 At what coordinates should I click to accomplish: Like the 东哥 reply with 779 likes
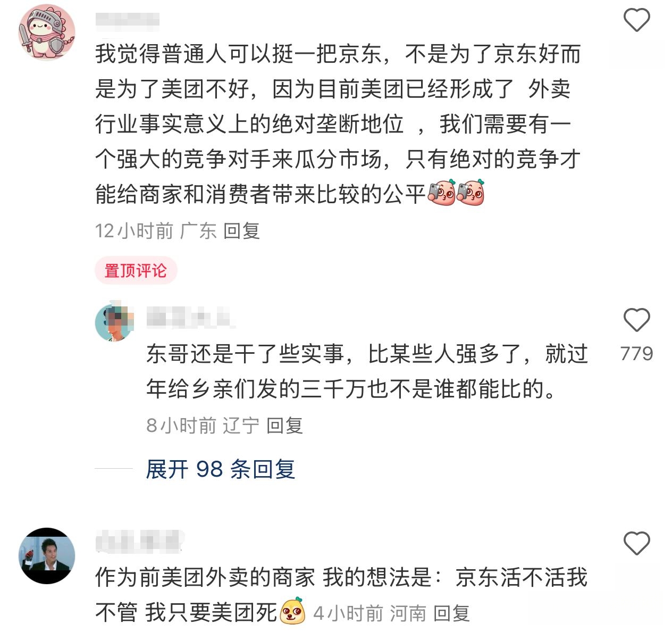(x=636, y=320)
